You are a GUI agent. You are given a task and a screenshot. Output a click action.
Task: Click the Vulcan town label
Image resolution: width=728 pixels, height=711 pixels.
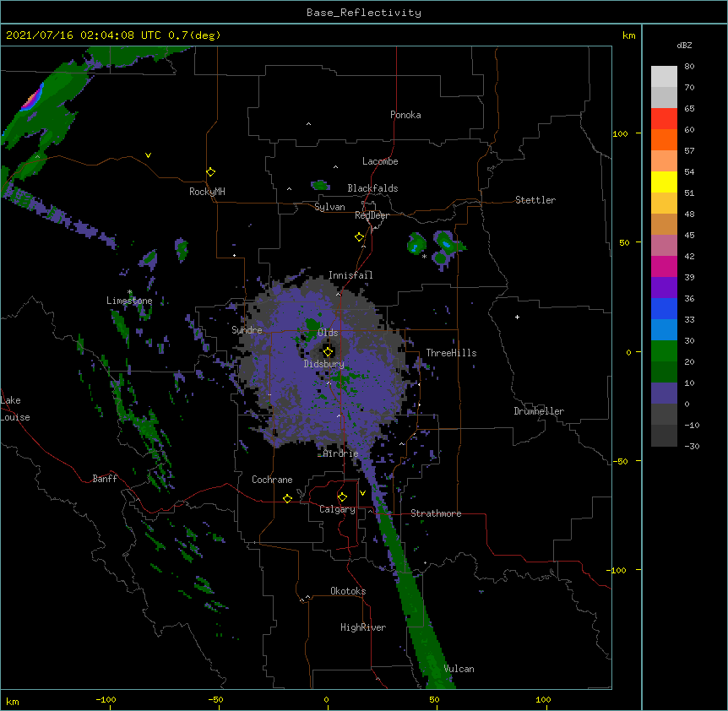tap(459, 669)
